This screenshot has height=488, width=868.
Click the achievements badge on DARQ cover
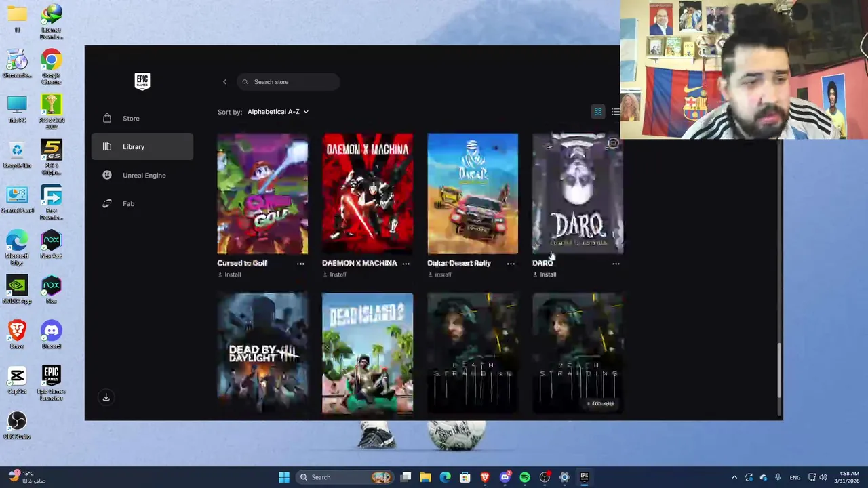coord(612,144)
